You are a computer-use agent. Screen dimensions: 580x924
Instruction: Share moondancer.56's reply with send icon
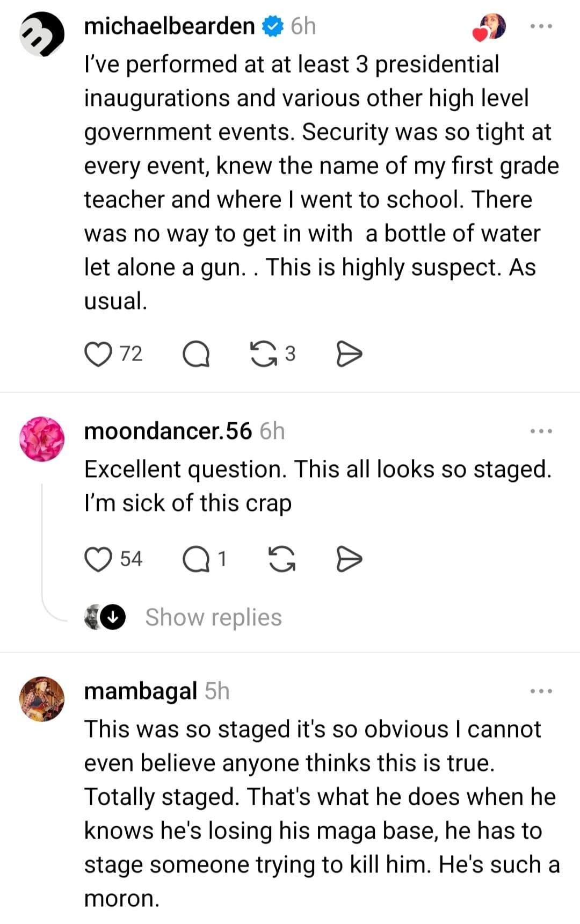pos(349,560)
